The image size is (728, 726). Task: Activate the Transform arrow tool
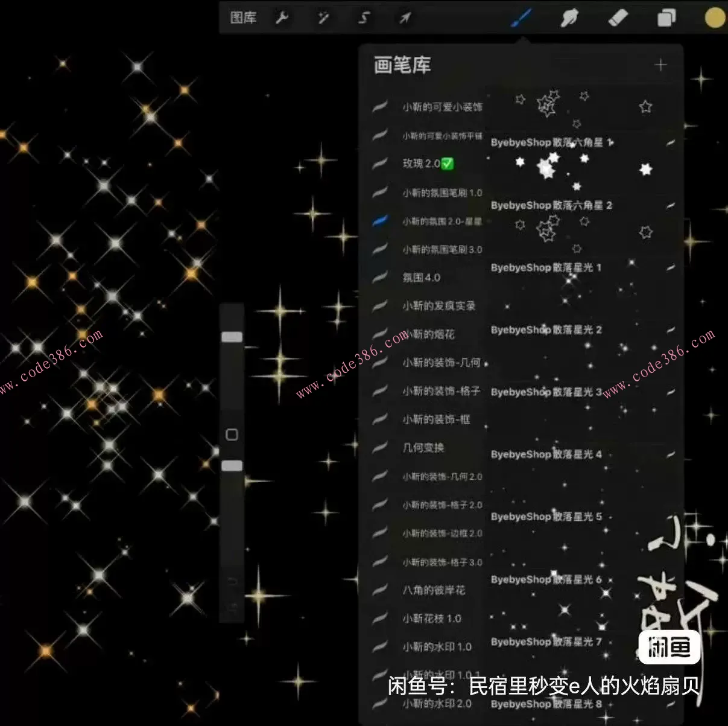pos(405,18)
